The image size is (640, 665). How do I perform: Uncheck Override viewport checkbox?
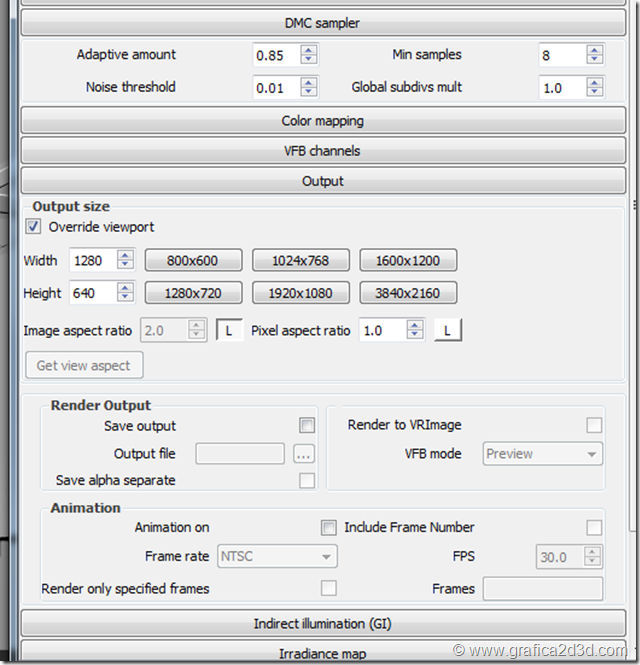coord(33,227)
